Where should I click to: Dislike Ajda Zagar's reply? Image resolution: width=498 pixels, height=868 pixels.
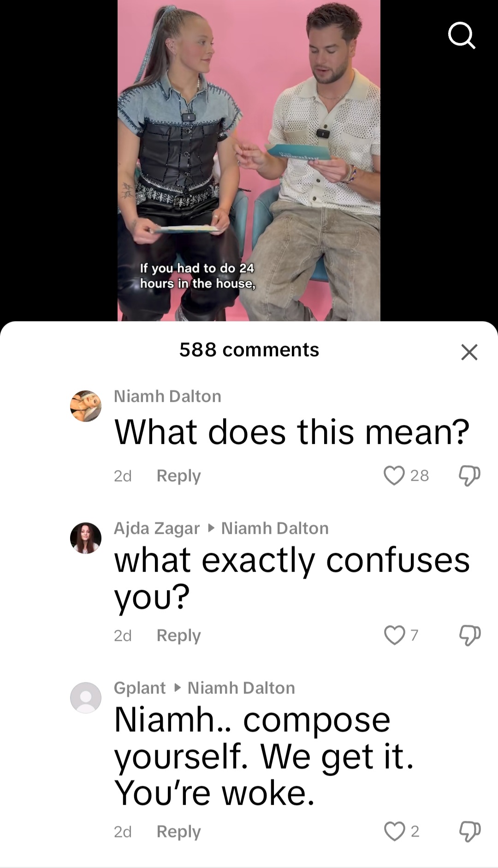point(469,635)
